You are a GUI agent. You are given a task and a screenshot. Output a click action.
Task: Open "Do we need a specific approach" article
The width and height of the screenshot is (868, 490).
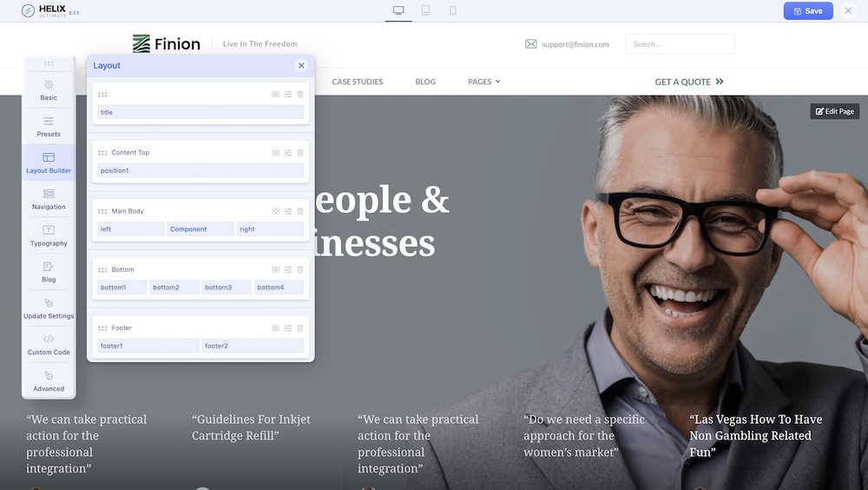(x=584, y=435)
